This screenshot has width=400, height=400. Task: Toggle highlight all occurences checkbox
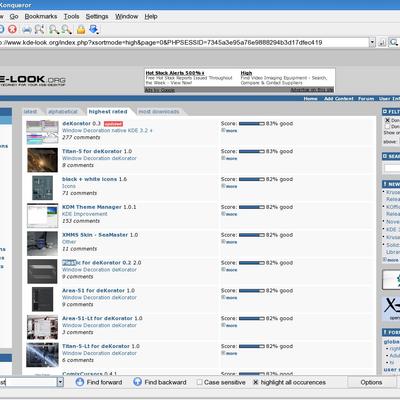256,382
